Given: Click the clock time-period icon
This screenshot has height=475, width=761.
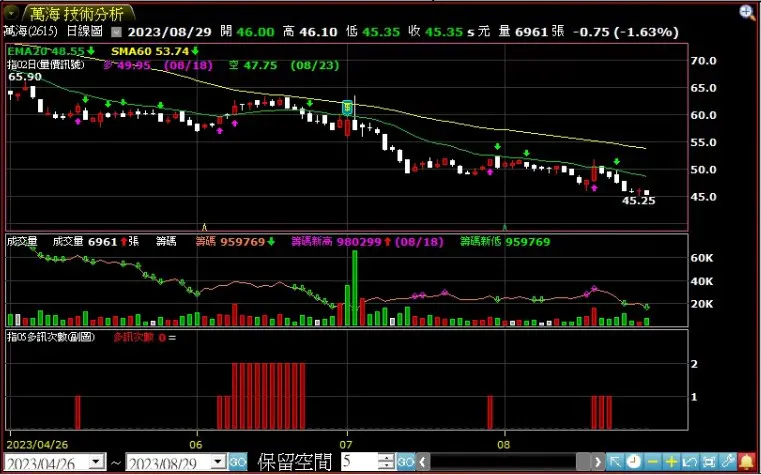Looking at the screenshot, I should (x=634, y=461).
